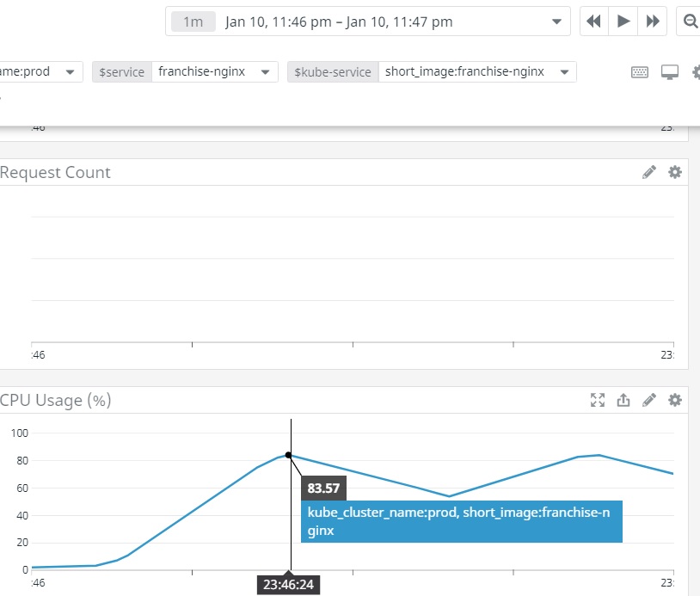Click the Jan 10 time range field

(x=339, y=22)
